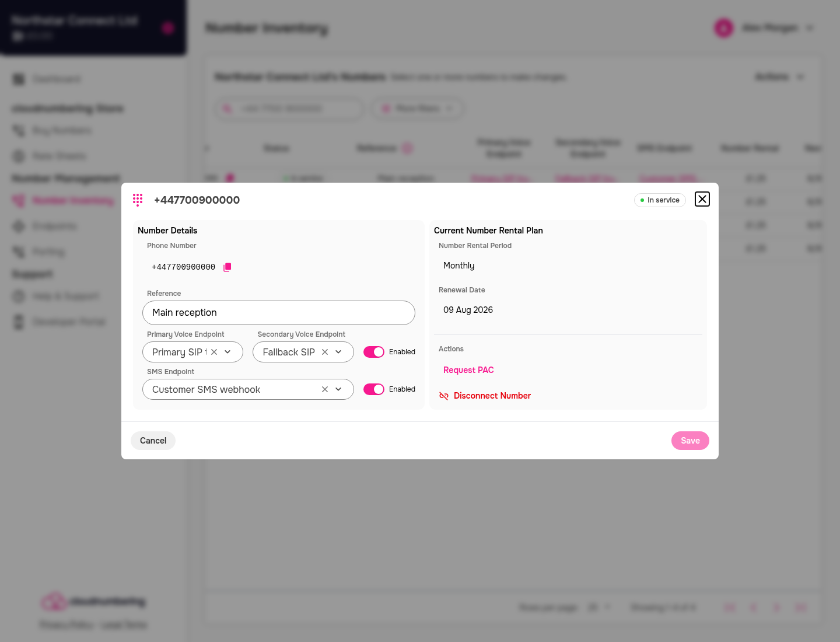Viewport: 840px width, 642px height.
Task: Click the Cancel button
Action: pos(153,441)
